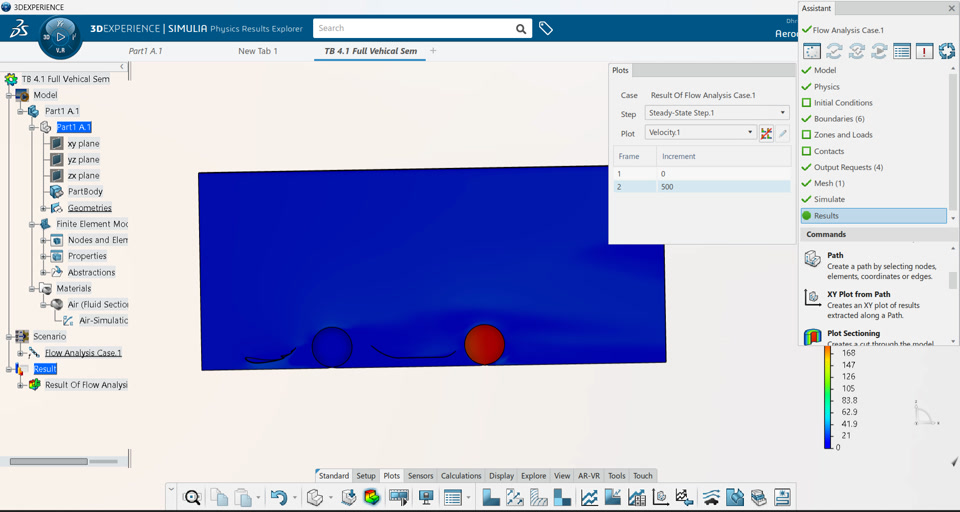This screenshot has width=960, height=512.
Task: Click the Plot Sectioning command icon
Action: pyautogui.click(x=812, y=336)
